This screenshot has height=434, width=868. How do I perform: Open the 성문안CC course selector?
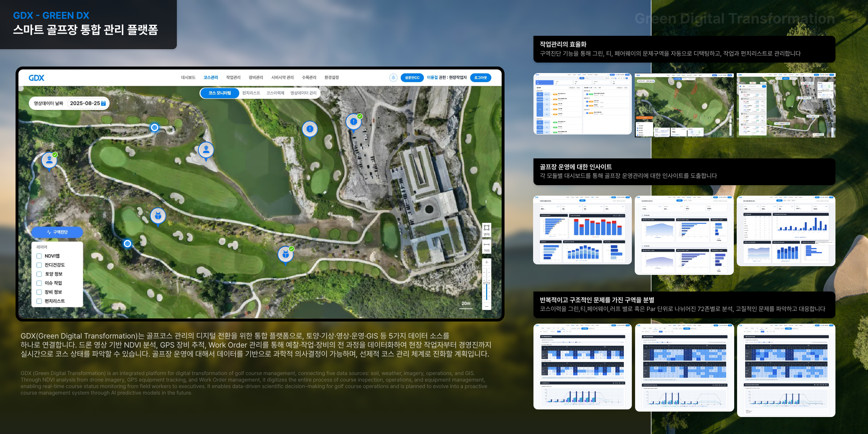pos(412,78)
